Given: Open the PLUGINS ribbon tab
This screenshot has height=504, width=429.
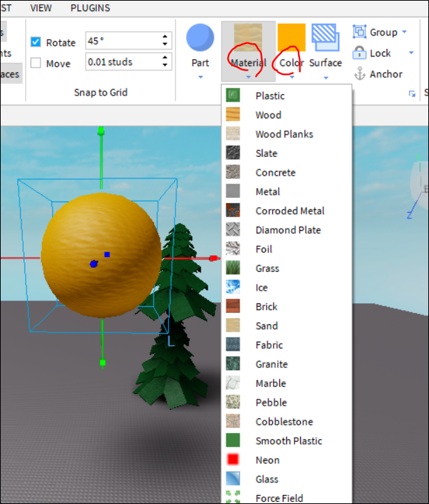Looking at the screenshot, I should click(x=91, y=8).
